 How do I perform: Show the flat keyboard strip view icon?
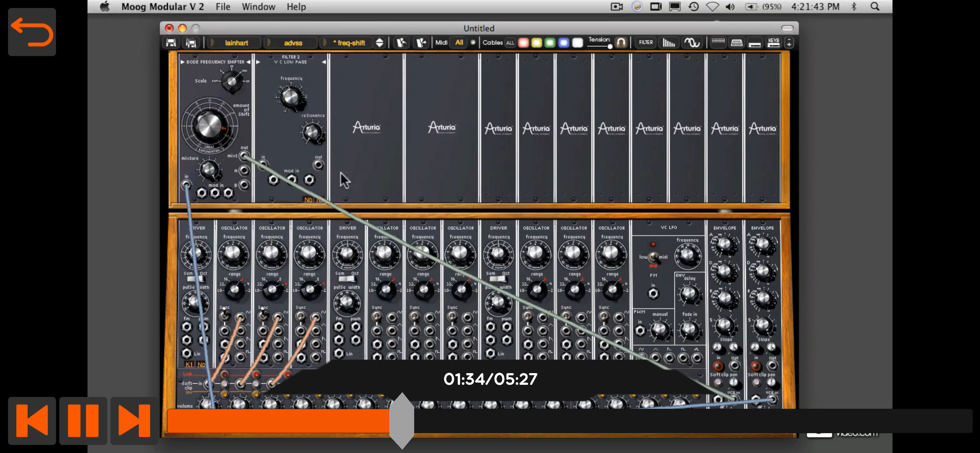click(x=755, y=43)
